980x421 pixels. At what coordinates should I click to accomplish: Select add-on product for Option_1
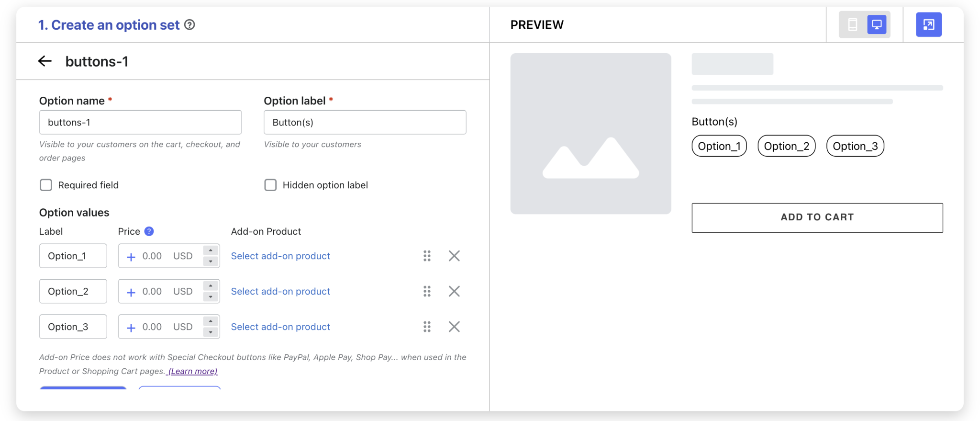280,256
